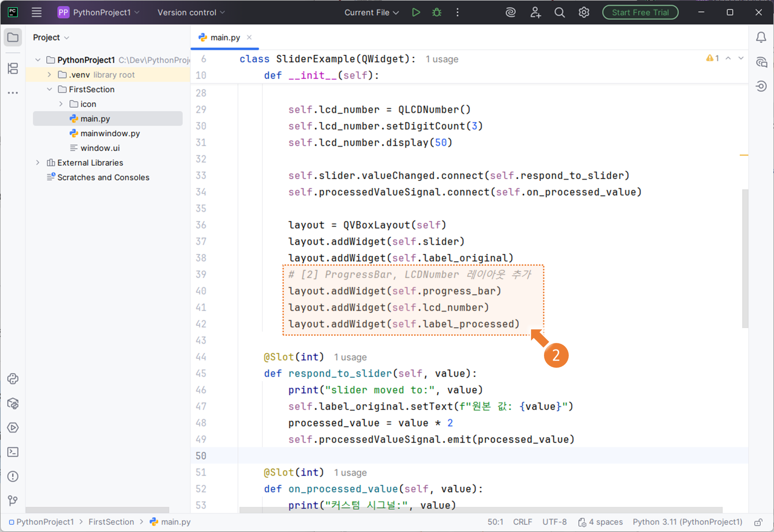774x532 pixels.
Task: Open the history clock icon in right sidebar
Action: [761, 86]
